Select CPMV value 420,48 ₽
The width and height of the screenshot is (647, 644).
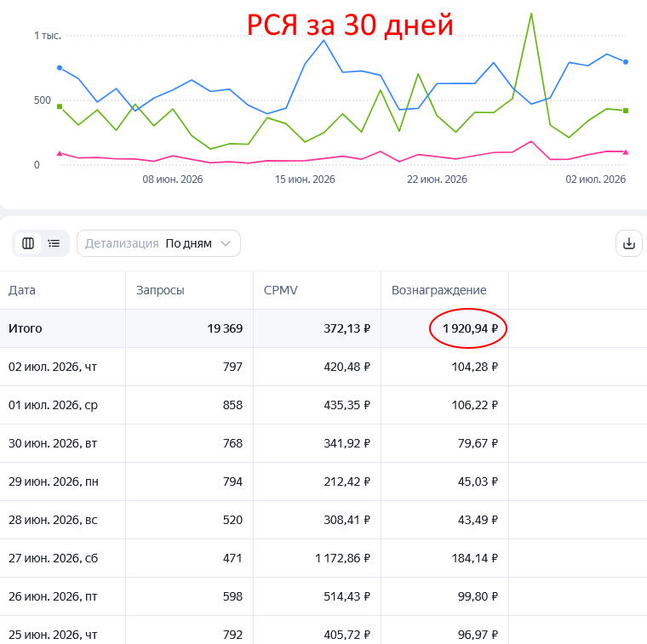[346, 367]
